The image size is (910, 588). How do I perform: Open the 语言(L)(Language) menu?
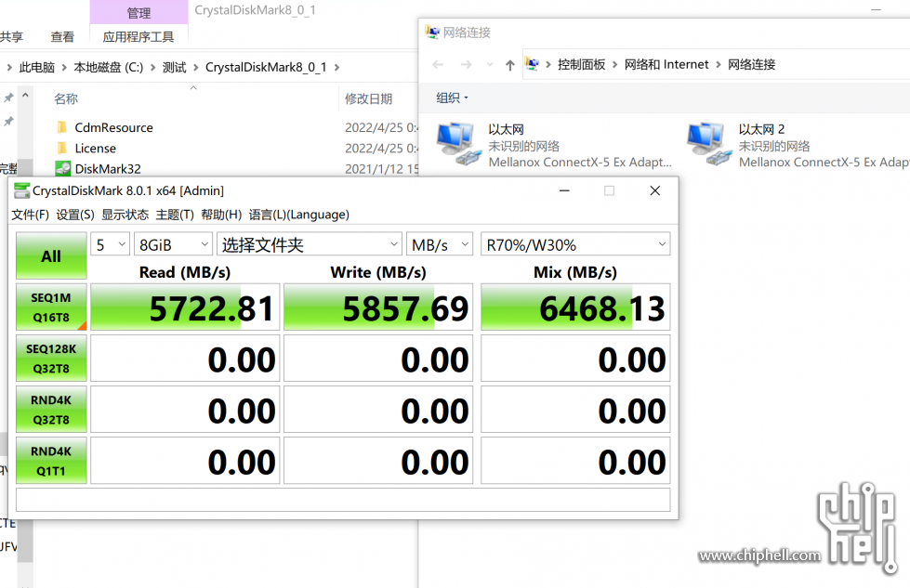[299, 215]
